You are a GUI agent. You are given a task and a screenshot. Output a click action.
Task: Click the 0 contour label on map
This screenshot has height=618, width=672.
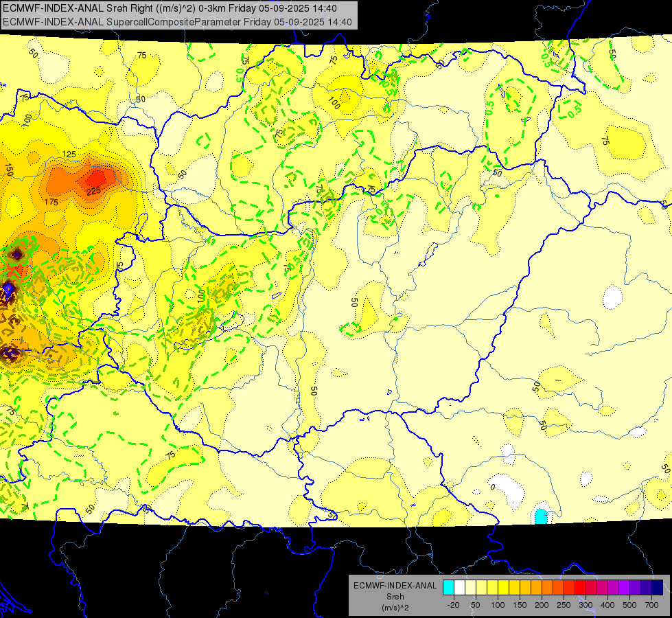(x=493, y=488)
